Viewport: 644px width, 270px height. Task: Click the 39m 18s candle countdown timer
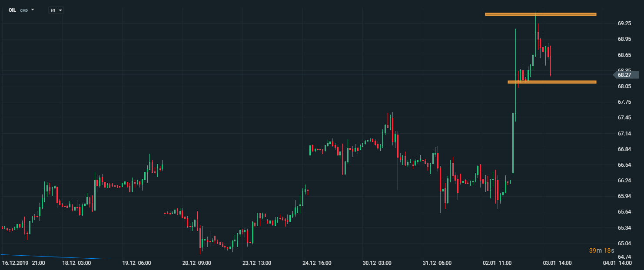(601, 250)
